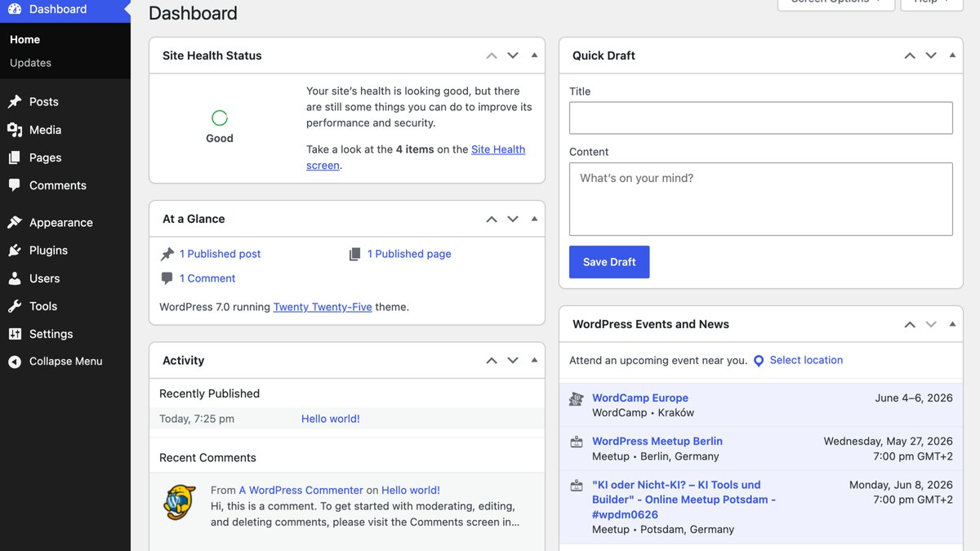Toggle the WordPress Events and News panel
This screenshot has height=551, width=980.
coord(952,324)
